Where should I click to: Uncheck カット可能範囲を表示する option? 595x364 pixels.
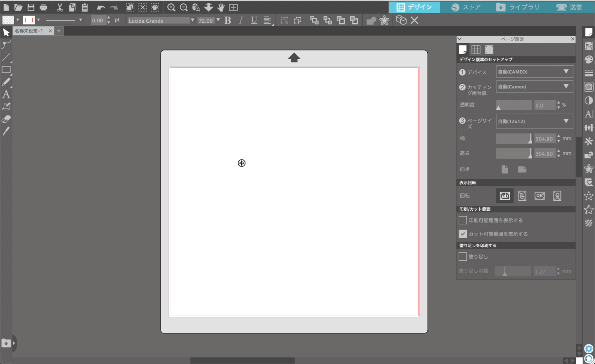pyautogui.click(x=462, y=234)
